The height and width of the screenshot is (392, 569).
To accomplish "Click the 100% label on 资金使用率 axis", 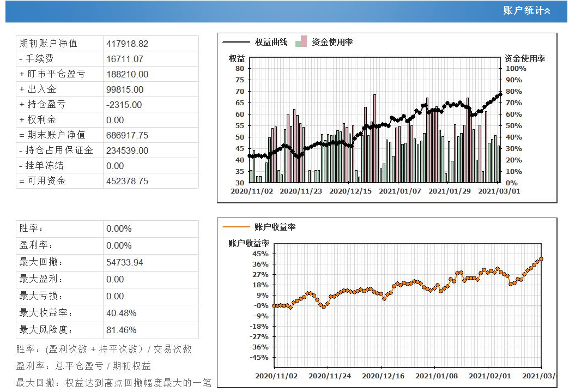I will pos(516,69).
